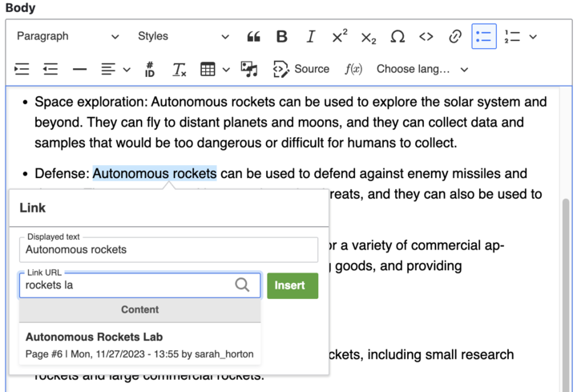The image size is (577, 392).
Task: Open the insert media icon
Action: click(x=249, y=69)
